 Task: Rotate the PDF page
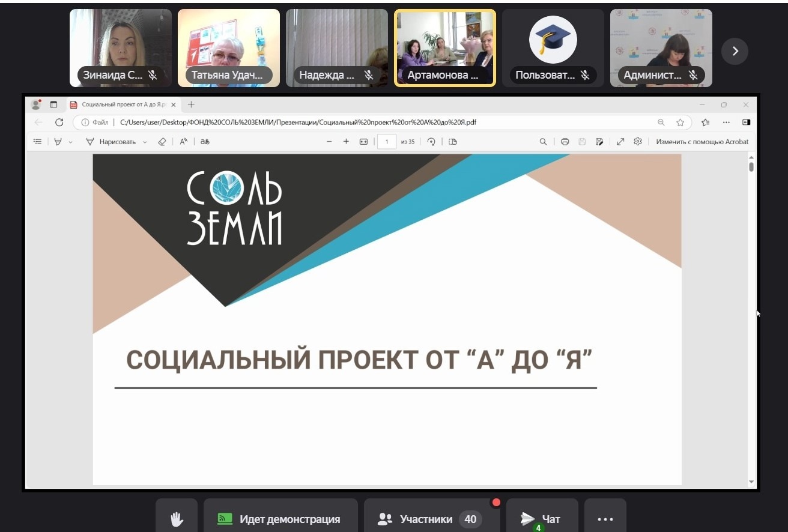431,142
